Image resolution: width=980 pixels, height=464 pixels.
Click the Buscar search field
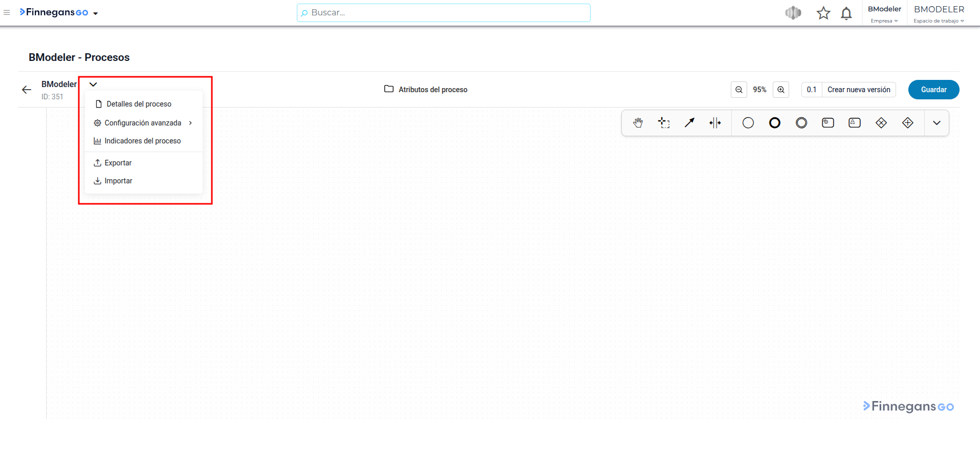pos(444,13)
